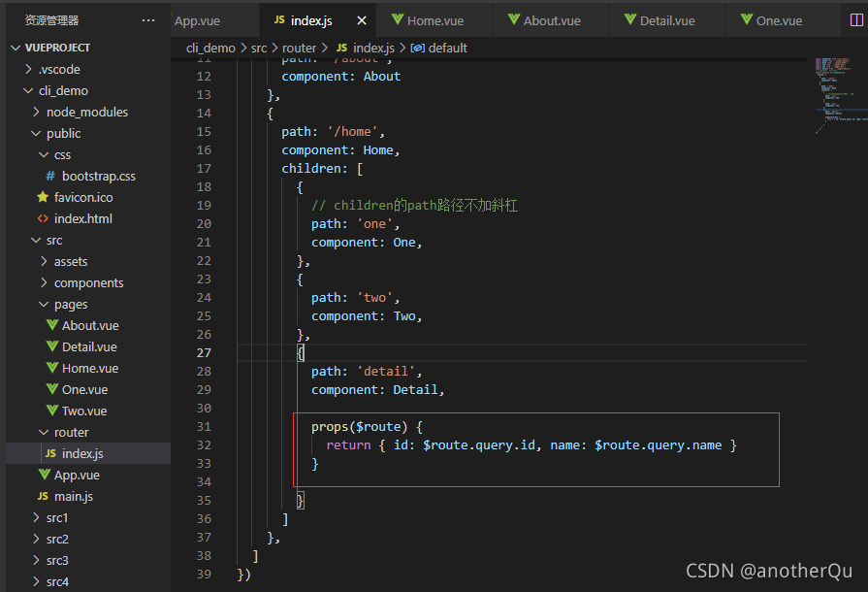Click the code minimap overview
Image resolution: width=868 pixels, height=592 pixels.
[840, 94]
